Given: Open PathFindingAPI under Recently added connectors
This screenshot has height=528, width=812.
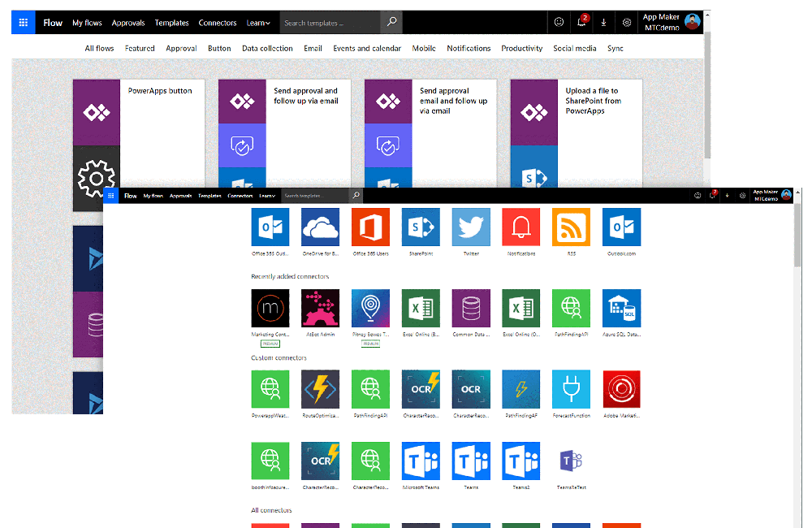Looking at the screenshot, I should coord(571,309).
